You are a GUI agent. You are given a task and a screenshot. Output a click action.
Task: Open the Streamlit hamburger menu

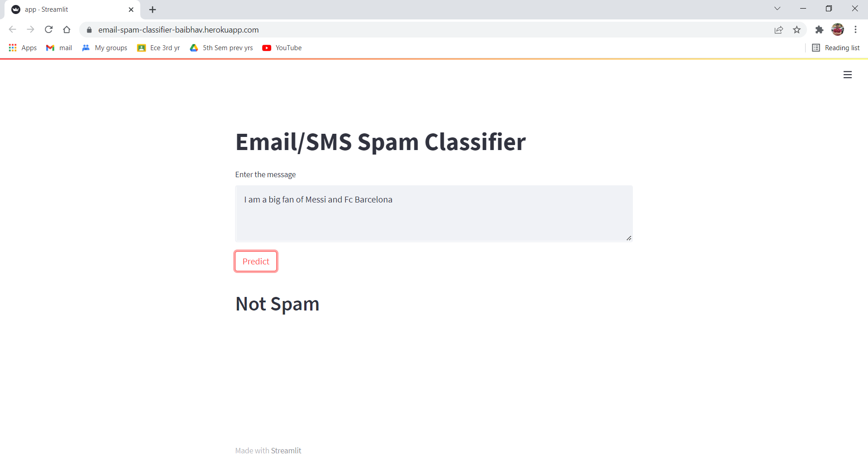[x=848, y=75]
